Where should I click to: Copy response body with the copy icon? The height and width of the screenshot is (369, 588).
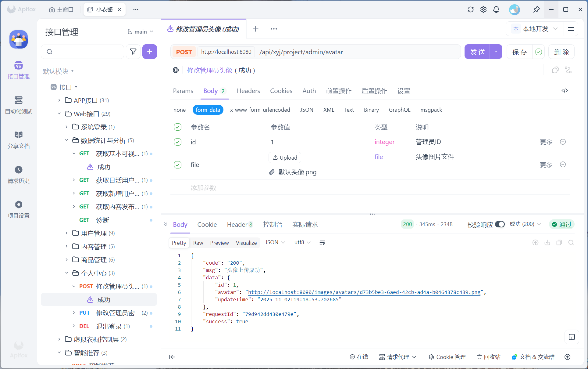pyautogui.click(x=559, y=243)
